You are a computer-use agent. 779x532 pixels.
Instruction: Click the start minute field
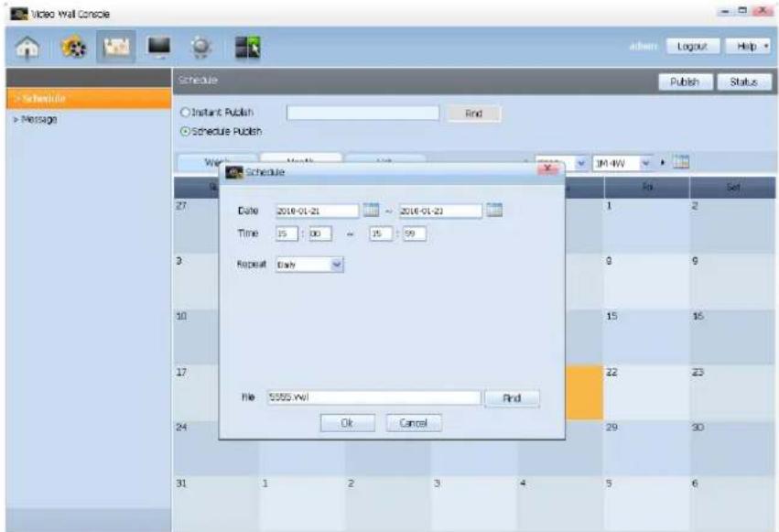coord(320,233)
